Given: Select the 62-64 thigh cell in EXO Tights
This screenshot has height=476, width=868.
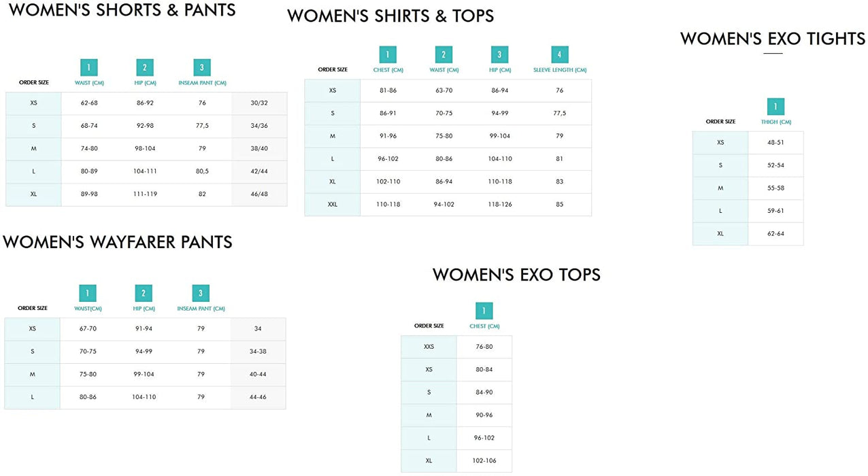Looking at the screenshot, I should coord(775,234).
